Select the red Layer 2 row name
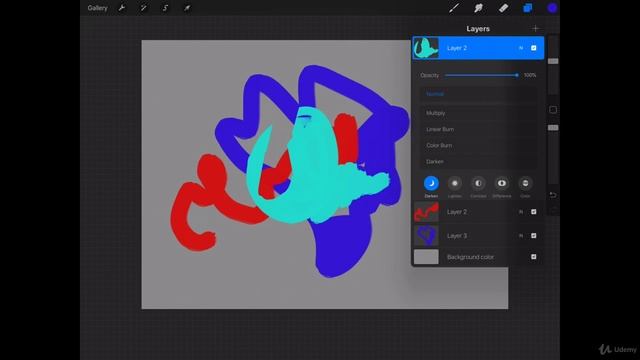This screenshot has width=640, height=360. (x=457, y=212)
